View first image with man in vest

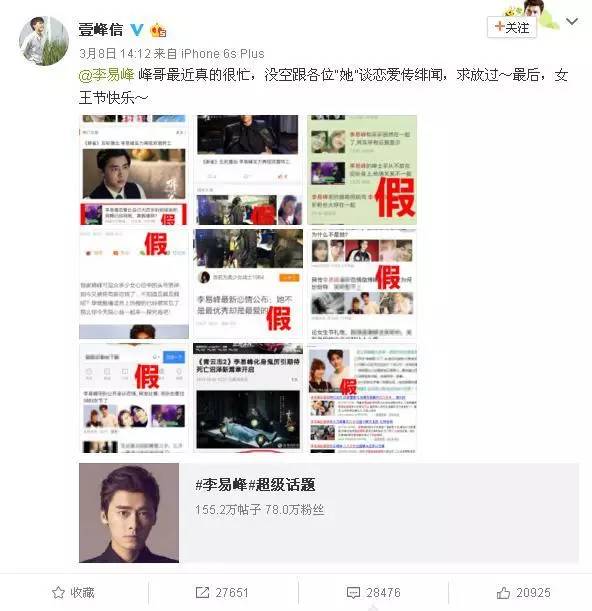(x=134, y=170)
